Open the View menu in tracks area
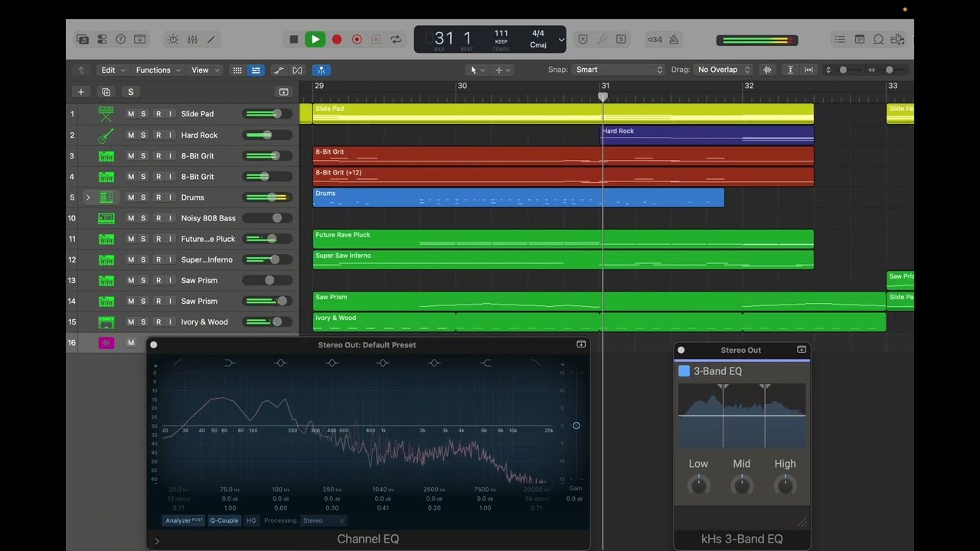980x551 pixels. point(204,70)
